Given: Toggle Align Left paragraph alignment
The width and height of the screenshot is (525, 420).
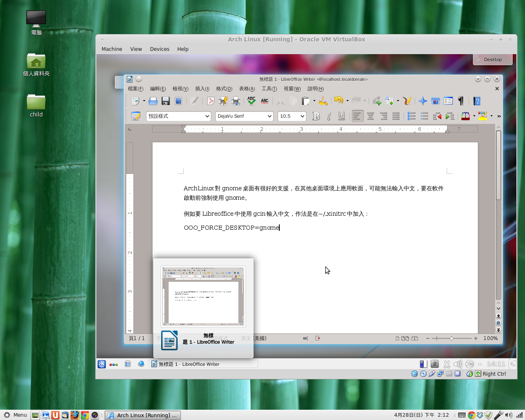Looking at the screenshot, I should 358,116.
